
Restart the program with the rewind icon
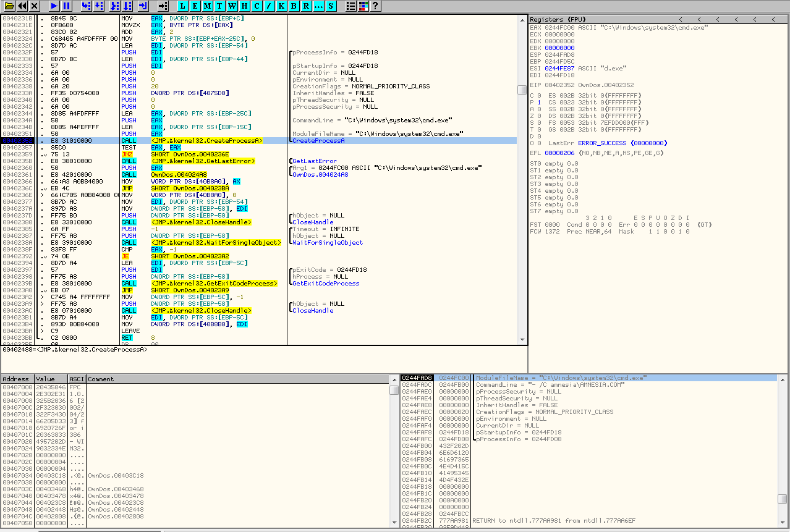tap(22, 6)
